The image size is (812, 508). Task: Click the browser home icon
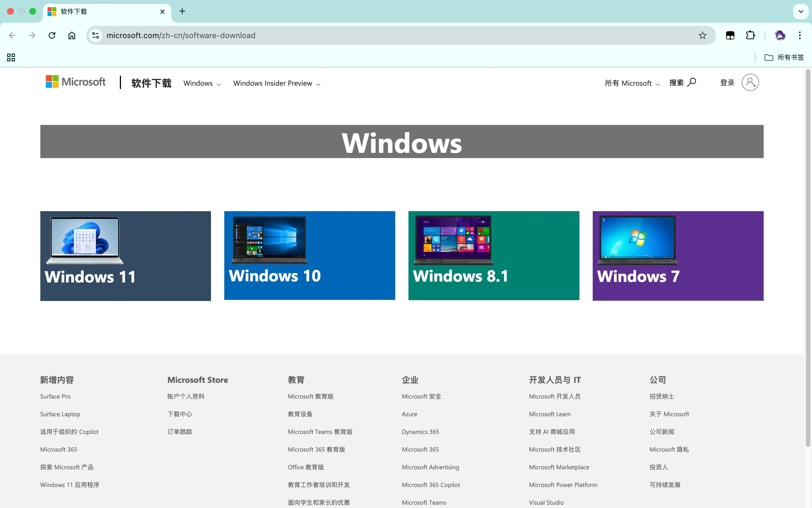72,35
